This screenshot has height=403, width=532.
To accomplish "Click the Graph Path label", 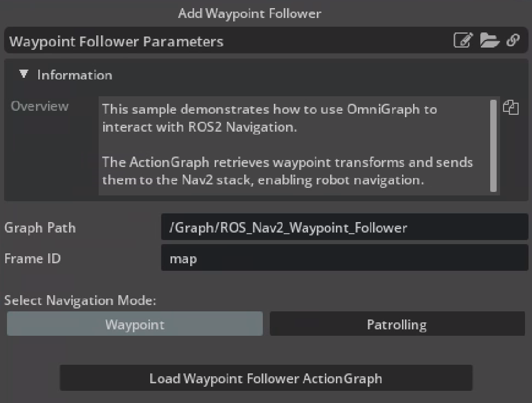I will click(40, 228).
